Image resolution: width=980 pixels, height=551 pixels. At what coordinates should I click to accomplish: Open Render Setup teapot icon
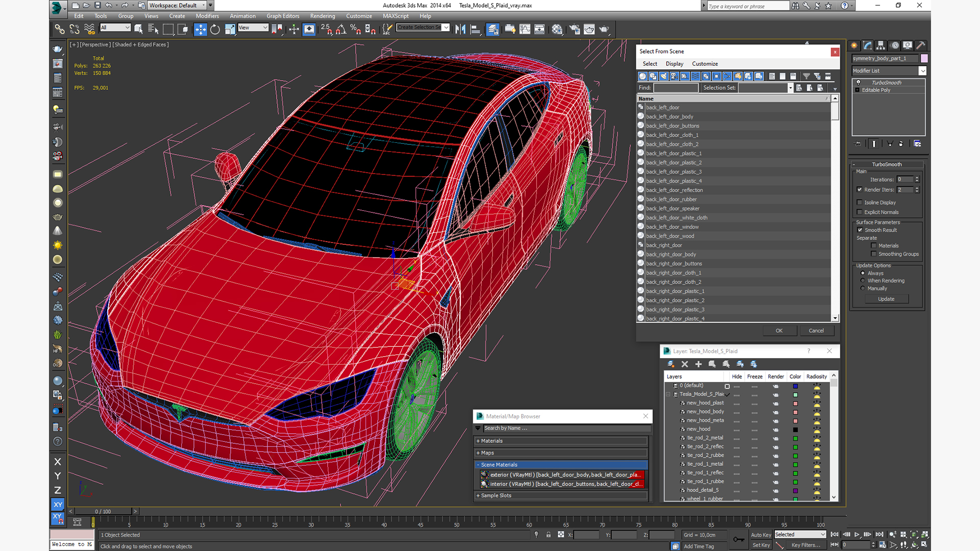click(575, 30)
